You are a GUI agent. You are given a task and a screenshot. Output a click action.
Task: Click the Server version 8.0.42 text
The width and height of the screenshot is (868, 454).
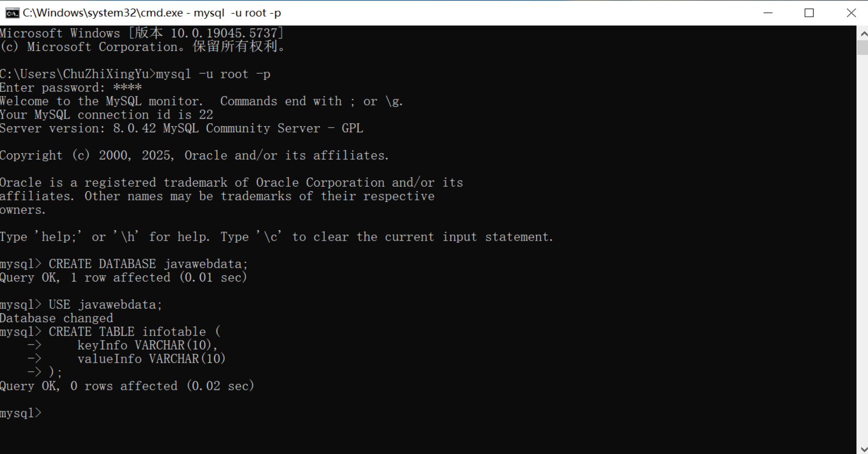pos(182,128)
